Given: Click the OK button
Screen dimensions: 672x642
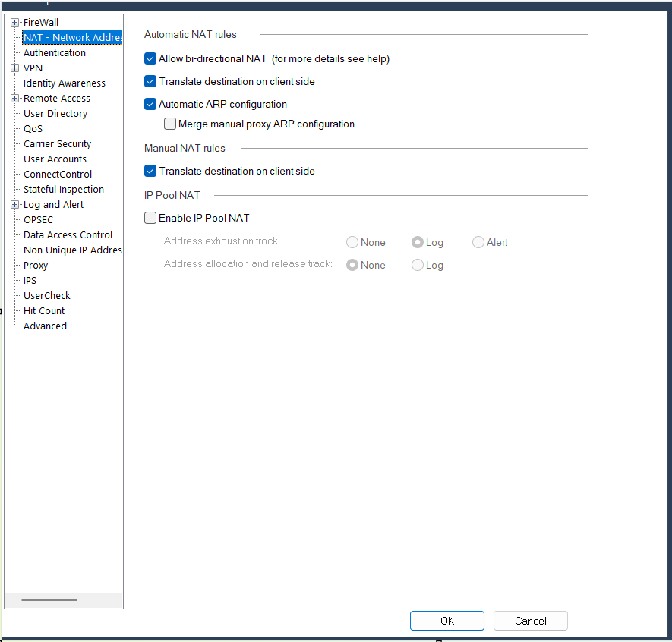Looking at the screenshot, I should 447,621.
